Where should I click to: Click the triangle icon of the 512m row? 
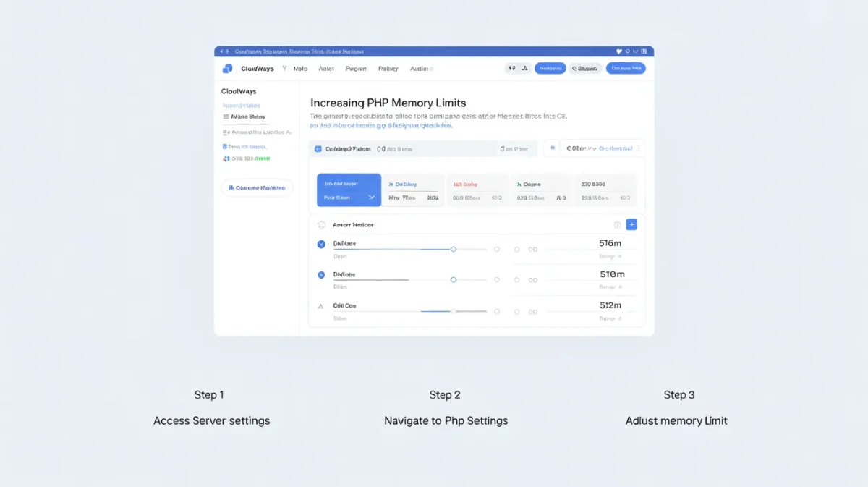click(x=321, y=306)
